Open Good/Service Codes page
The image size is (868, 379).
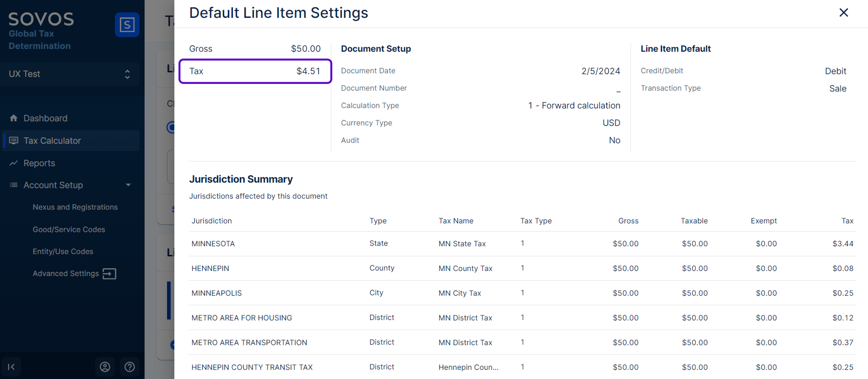click(x=69, y=229)
